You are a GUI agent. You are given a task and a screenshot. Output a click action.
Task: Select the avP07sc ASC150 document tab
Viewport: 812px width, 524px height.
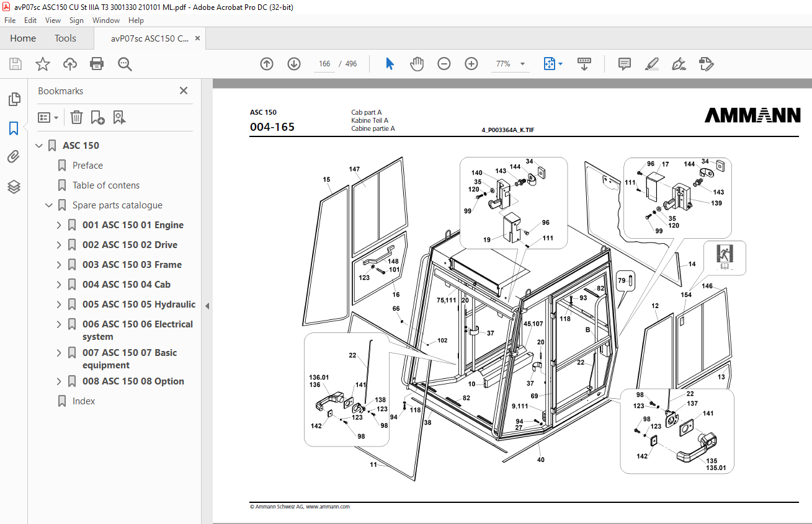[x=149, y=38]
